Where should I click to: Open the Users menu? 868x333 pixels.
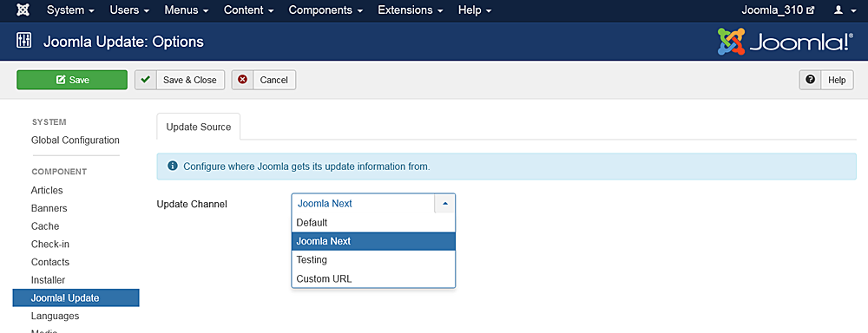coord(129,10)
